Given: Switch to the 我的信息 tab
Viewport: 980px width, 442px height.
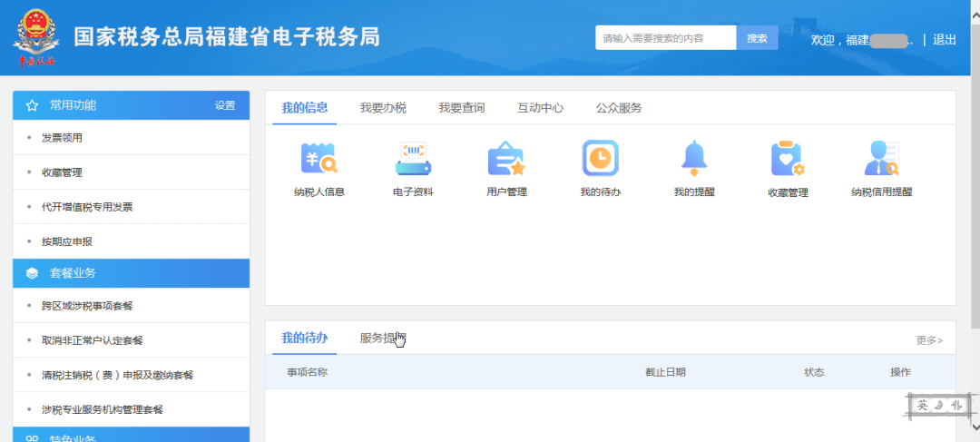Looking at the screenshot, I should tap(304, 107).
